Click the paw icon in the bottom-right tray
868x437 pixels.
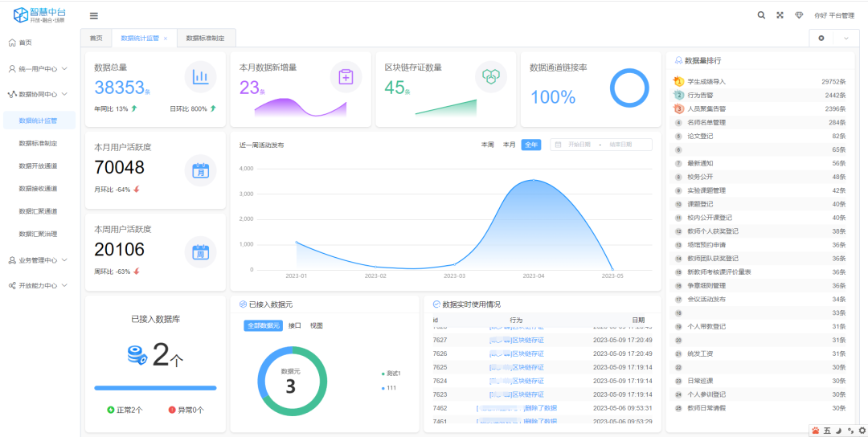coord(816,431)
